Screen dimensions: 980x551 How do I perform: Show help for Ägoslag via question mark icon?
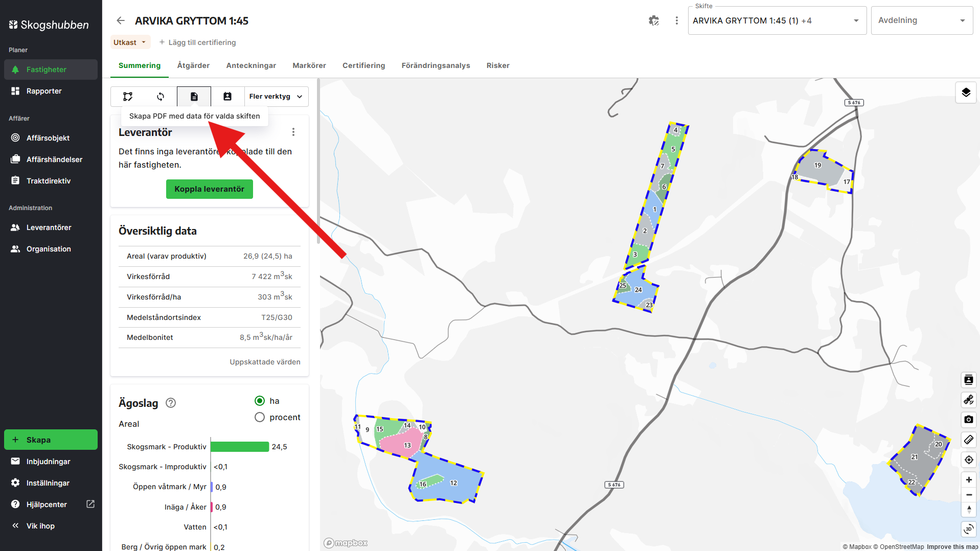171,403
